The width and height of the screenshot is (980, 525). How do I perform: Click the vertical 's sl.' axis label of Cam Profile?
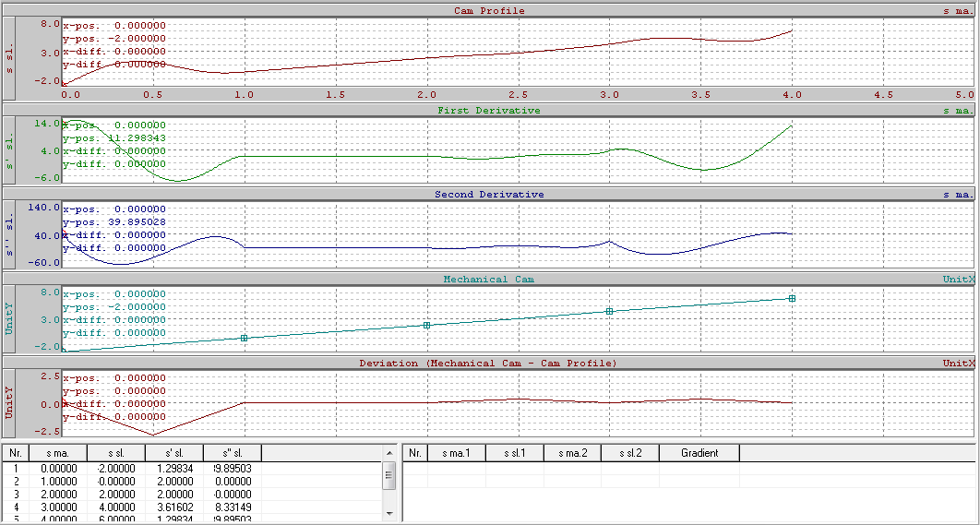[8, 58]
